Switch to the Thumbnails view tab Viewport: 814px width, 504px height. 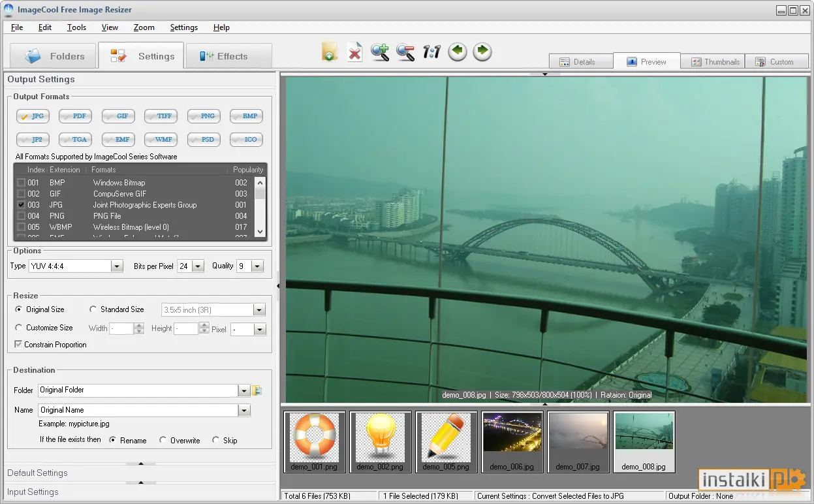[x=713, y=61]
